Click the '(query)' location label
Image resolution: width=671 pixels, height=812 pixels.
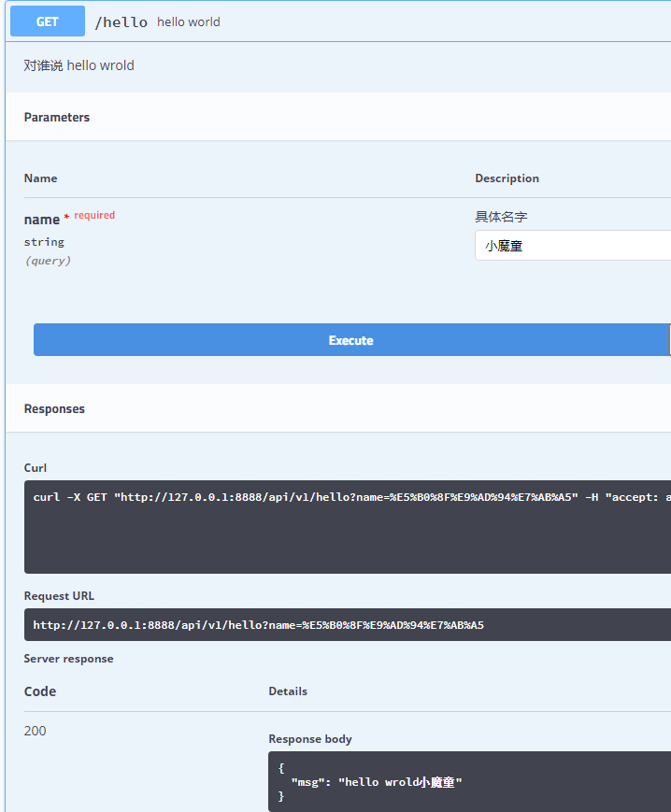(48, 261)
